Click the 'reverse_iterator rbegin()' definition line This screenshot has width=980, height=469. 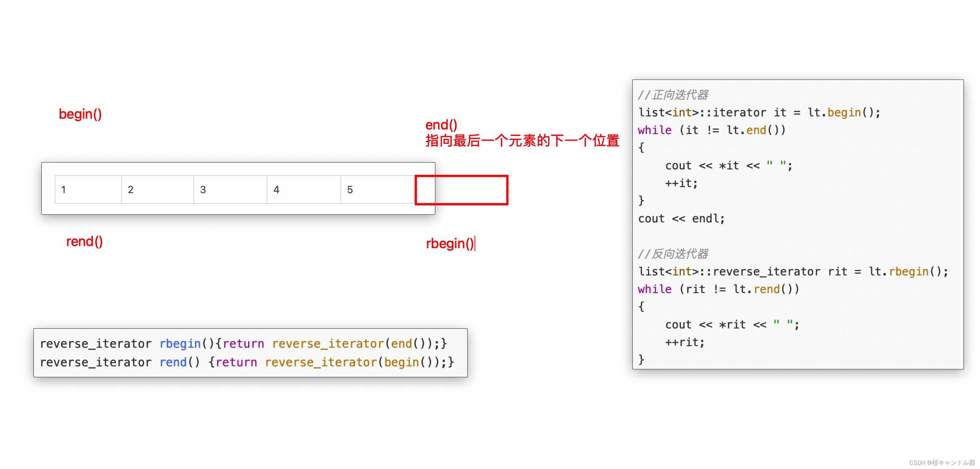click(243, 344)
